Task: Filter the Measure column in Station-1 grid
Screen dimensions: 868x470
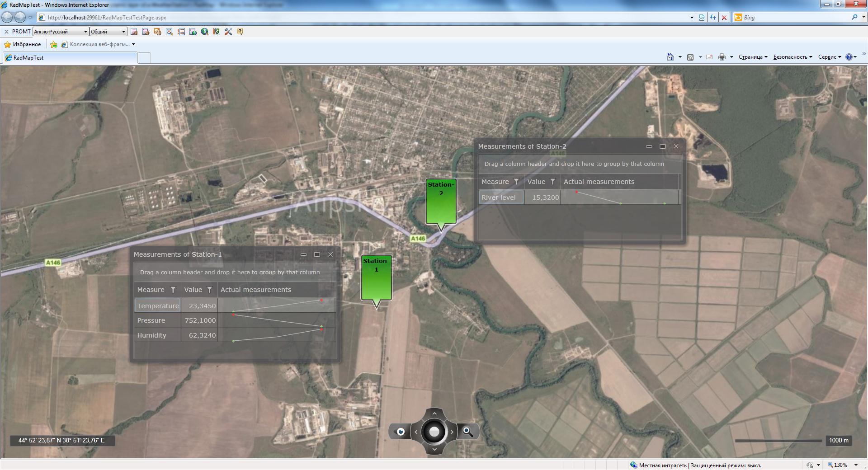Action: (x=173, y=290)
